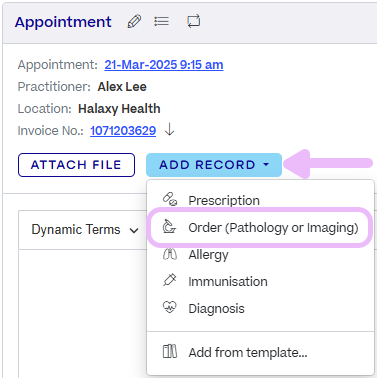Click the syringe icon beside Immunisation
This screenshot has height=378, width=377.
point(170,280)
